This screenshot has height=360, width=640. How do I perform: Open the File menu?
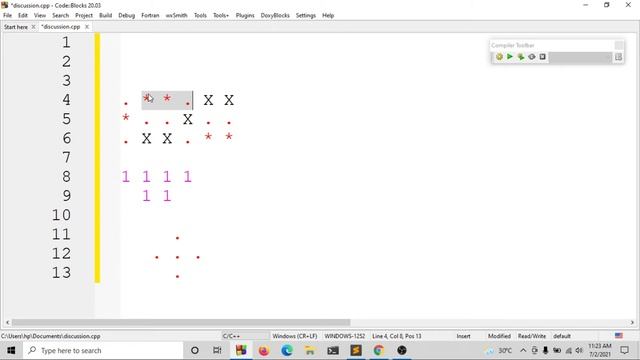pos(7,16)
